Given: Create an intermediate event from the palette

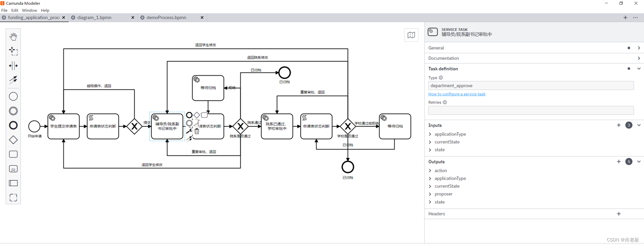Looking at the screenshot, I should [x=13, y=111].
